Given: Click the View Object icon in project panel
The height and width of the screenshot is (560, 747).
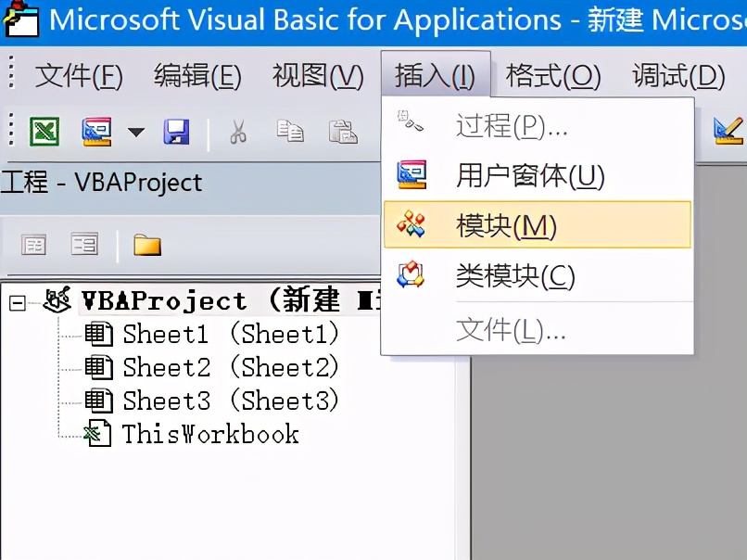Looking at the screenshot, I should [x=84, y=244].
